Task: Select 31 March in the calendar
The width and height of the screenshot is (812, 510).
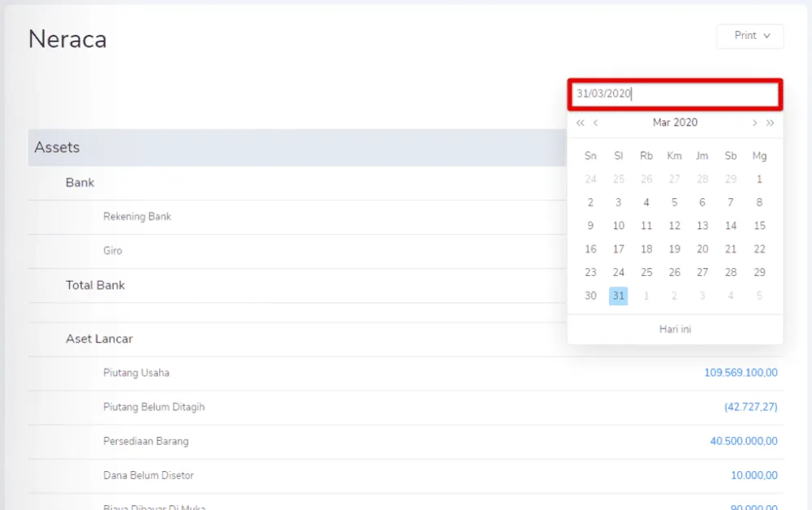Action: click(619, 296)
